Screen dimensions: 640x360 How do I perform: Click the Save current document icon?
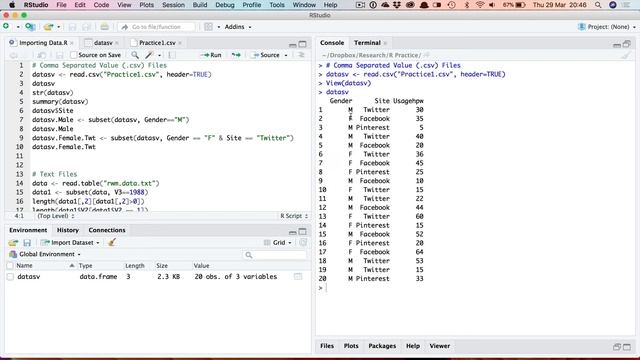[72, 27]
